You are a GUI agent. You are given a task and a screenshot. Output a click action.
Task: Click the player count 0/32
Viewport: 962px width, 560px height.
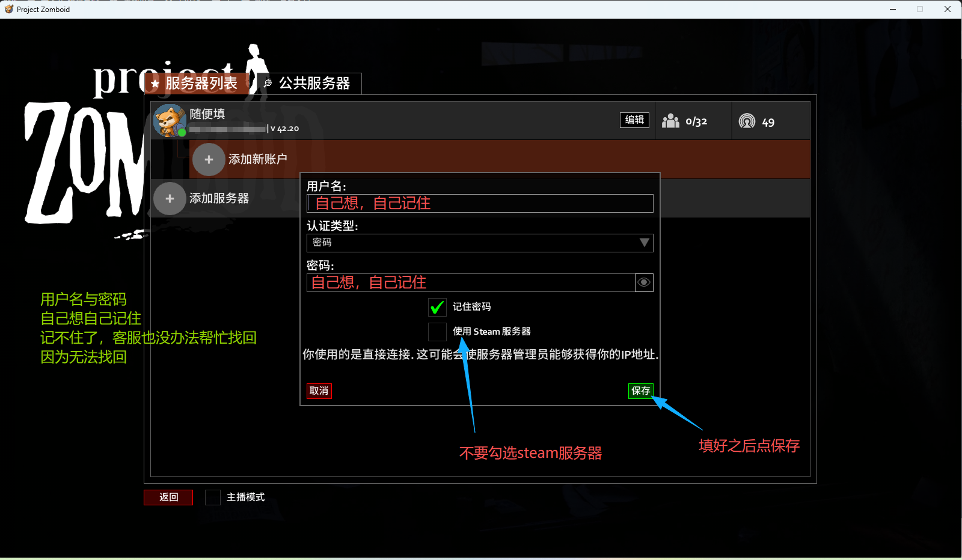(x=696, y=122)
